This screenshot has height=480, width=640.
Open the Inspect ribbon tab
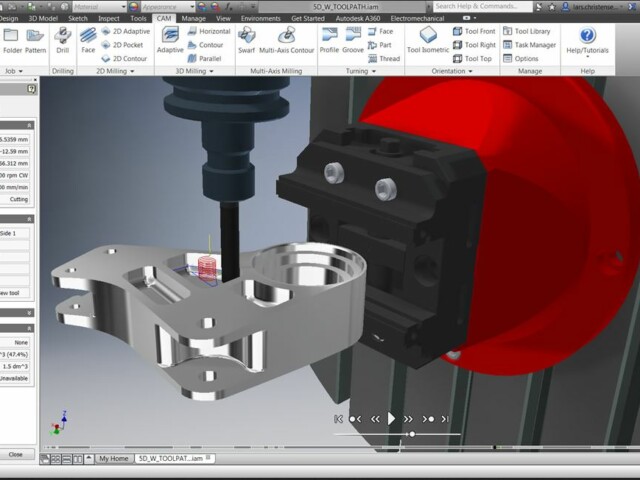109,18
